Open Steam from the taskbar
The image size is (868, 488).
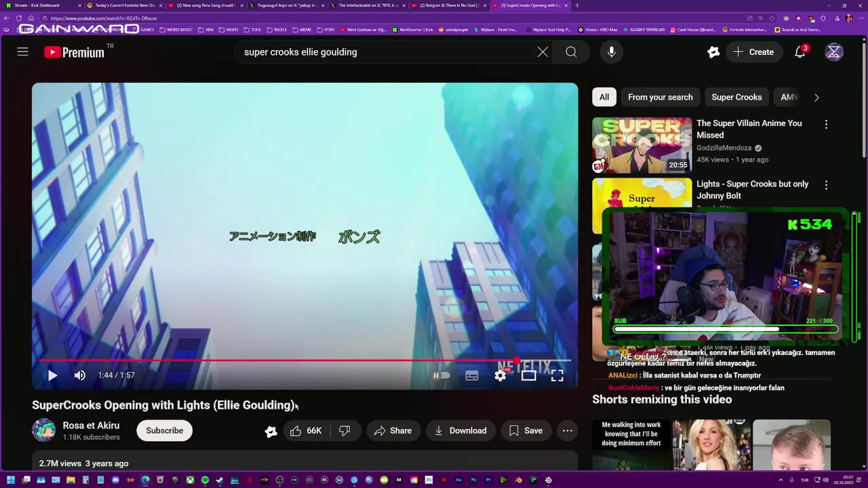pos(220,480)
